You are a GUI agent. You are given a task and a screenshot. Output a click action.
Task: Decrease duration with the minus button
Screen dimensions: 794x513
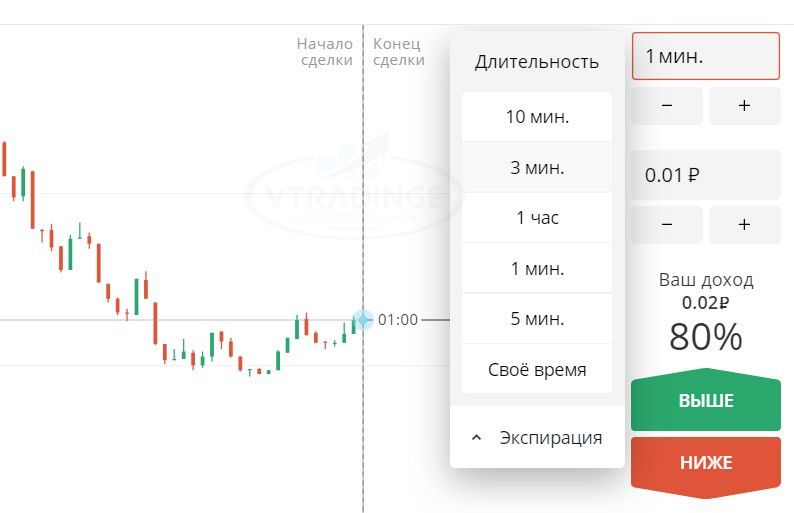tap(667, 105)
